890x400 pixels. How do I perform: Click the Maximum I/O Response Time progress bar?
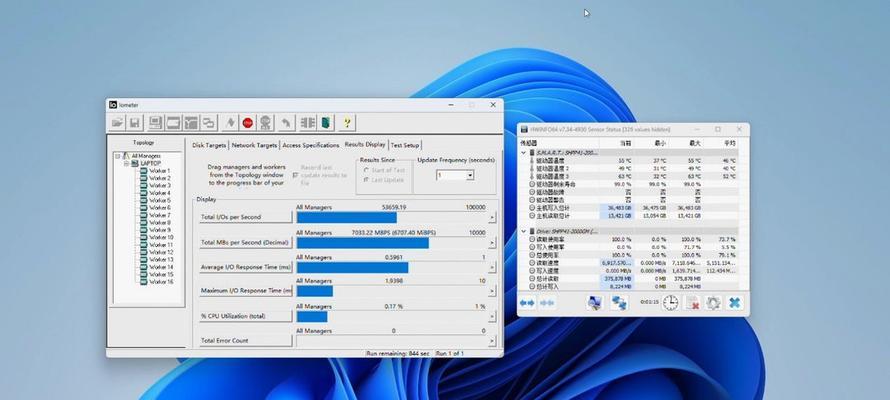point(391,291)
